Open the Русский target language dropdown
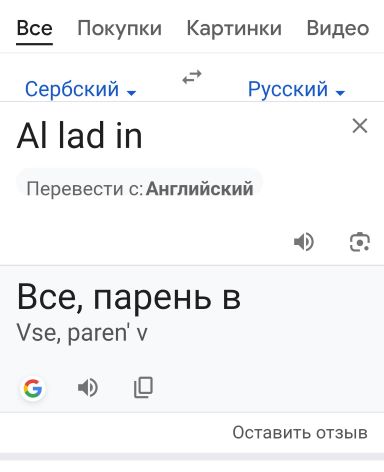Viewport: 384px width, 472px height. click(296, 89)
